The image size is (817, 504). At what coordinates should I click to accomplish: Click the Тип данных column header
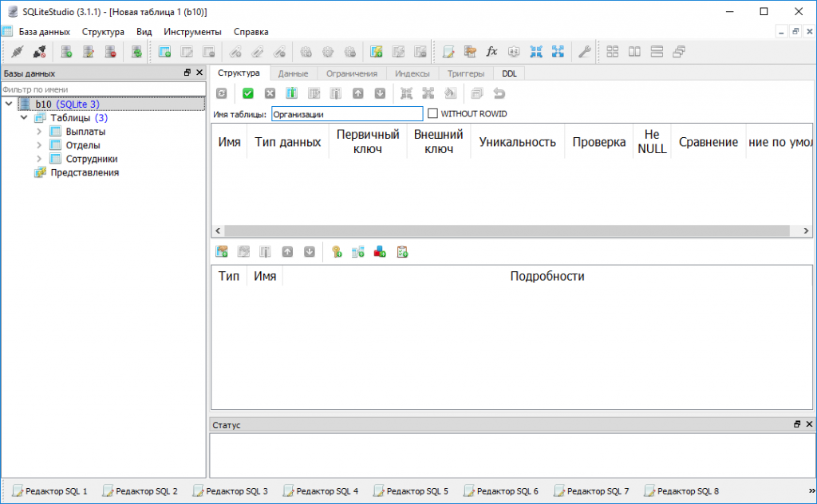click(287, 142)
